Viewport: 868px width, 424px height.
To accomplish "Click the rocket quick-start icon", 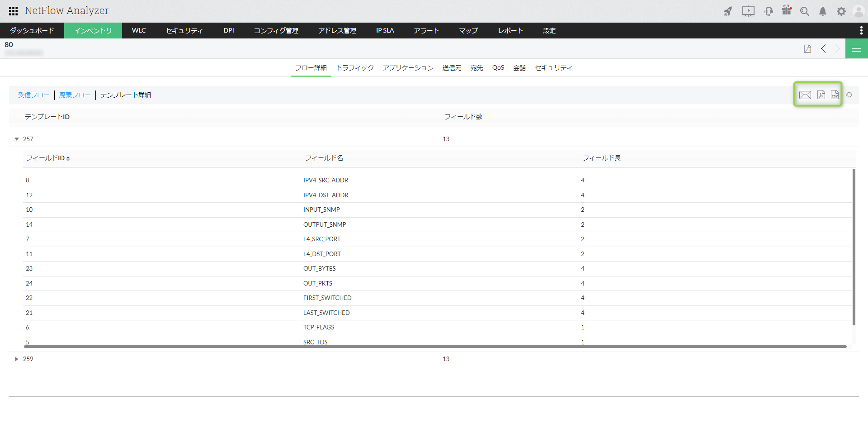I will click(727, 11).
